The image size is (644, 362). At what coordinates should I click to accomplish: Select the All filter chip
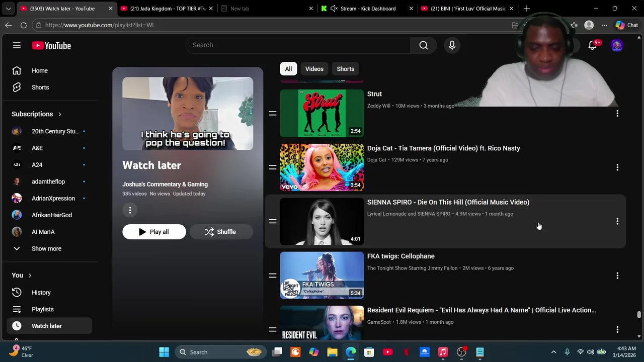tap(288, 69)
